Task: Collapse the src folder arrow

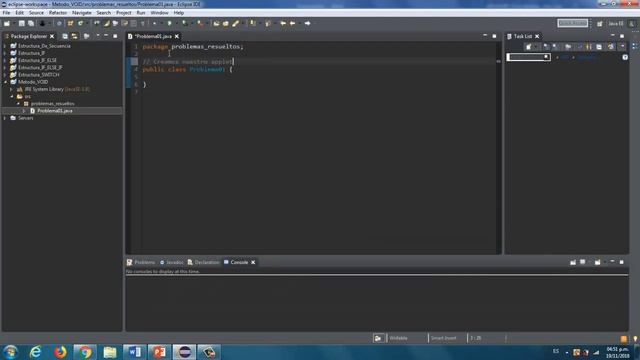Action: pyautogui.click(x=12, y=96)
